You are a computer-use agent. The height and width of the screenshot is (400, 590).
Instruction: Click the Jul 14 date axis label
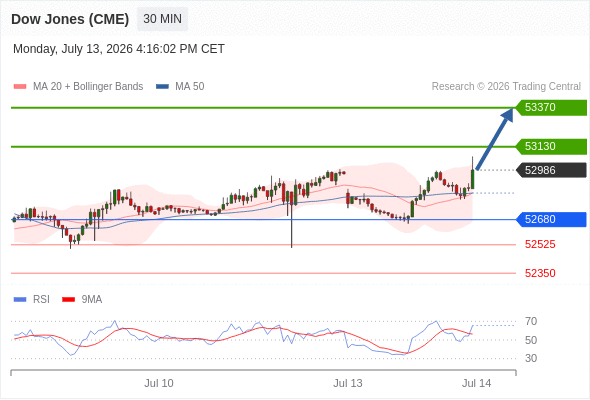tap(476, 383)
